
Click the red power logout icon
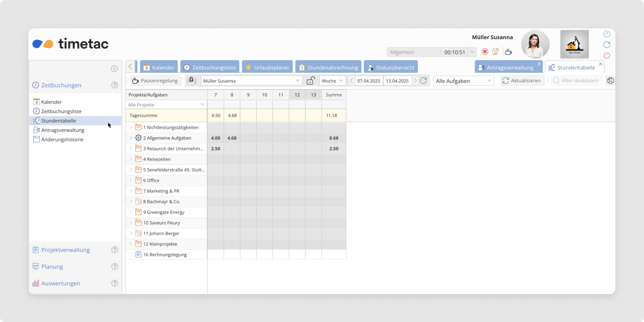(x=607, y=55)
